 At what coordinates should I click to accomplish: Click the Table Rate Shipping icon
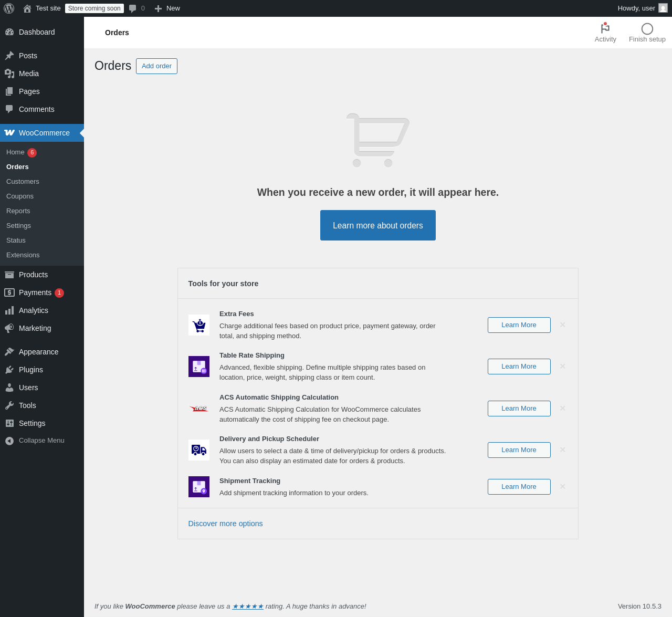click(199, 367)
